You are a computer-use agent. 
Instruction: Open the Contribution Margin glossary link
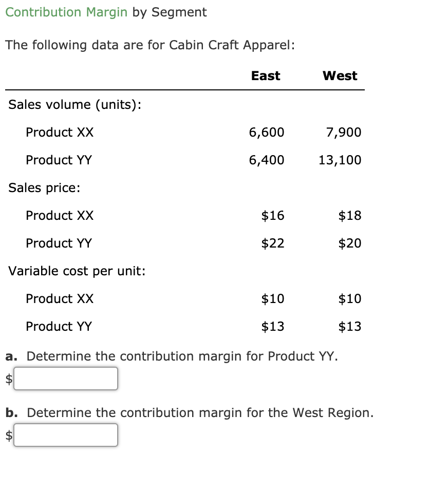tap(66, 12)
